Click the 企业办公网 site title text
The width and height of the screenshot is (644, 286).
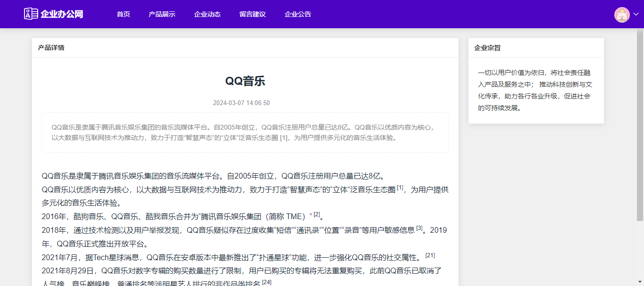62,14
